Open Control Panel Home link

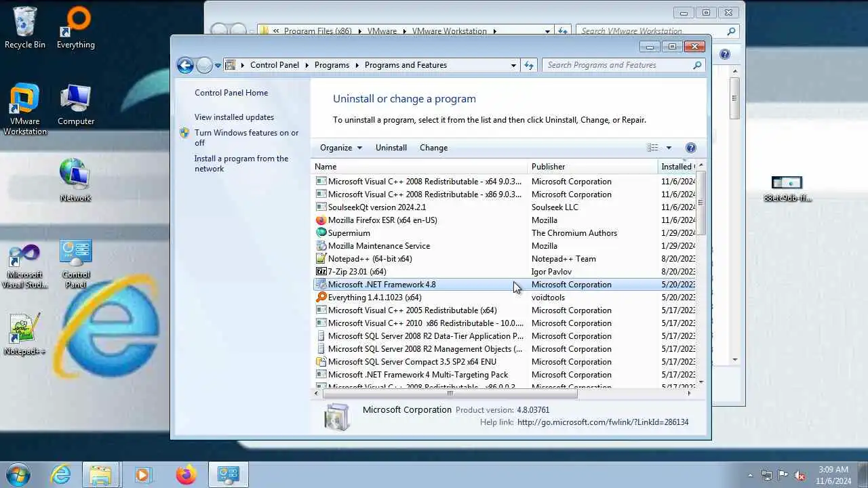pyautogui.click(x=231, y=93)
